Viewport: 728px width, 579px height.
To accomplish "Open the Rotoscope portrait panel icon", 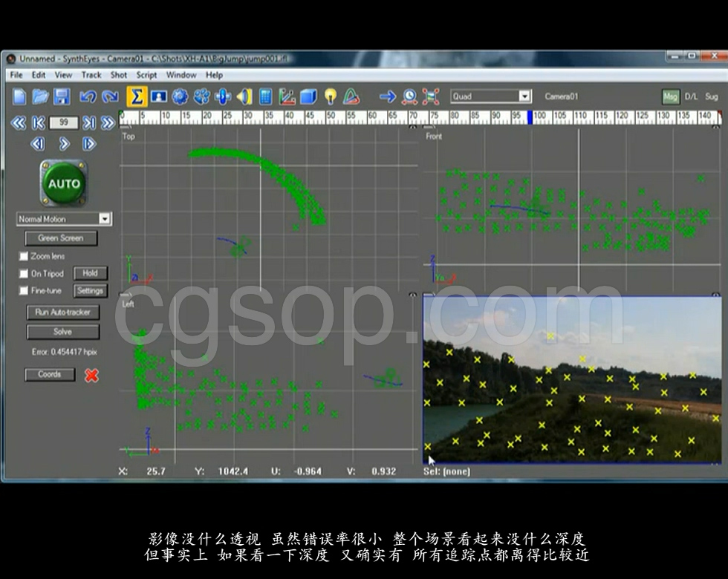I will pyautogui.click(x=159, y=96).
